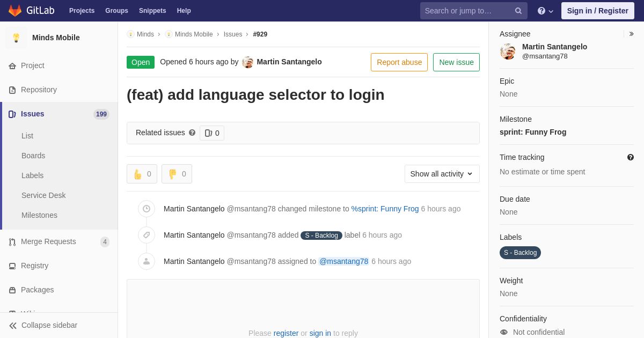Open the Projects menu
644x338 pixels.
click(82, 11)
